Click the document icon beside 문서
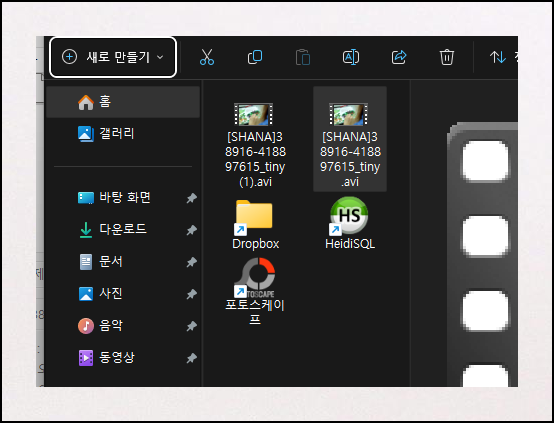Image resolution: width=554 pixels, height=423 pixels. point(86,262)
